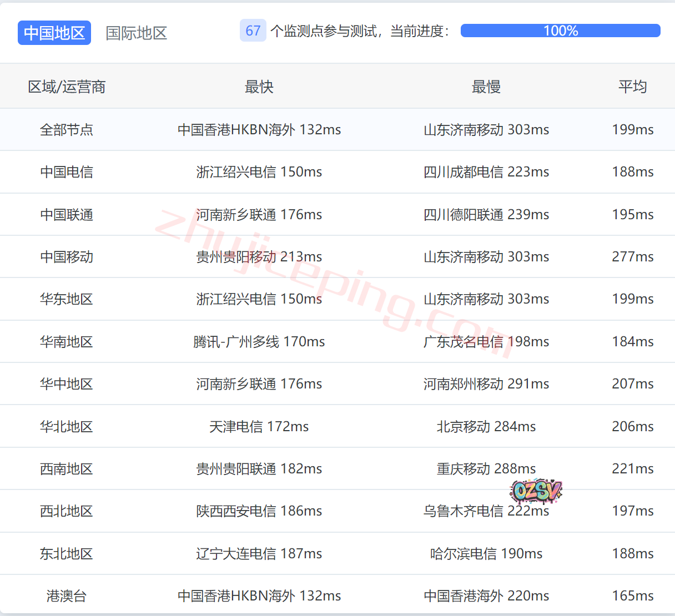Click the OZSV graffiti logo sticker

point(536,491)
